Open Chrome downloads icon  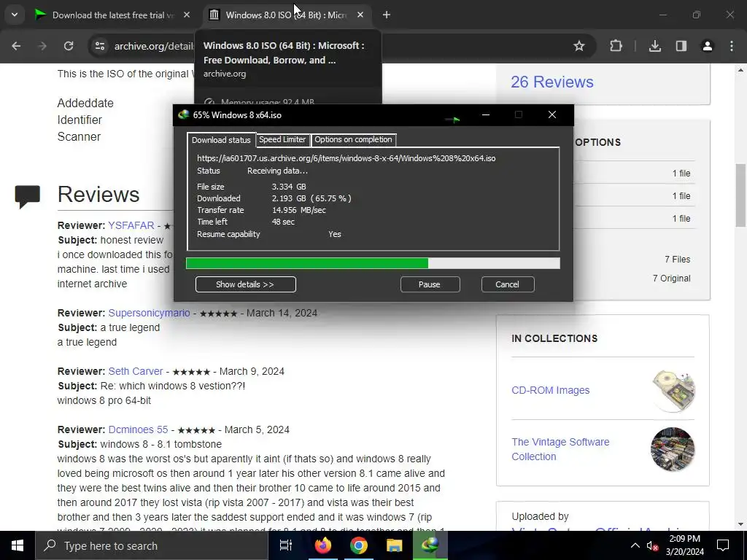coord(654,46)
